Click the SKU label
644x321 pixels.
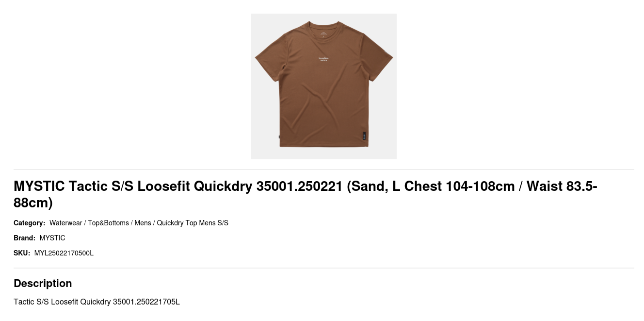[22, 253]
